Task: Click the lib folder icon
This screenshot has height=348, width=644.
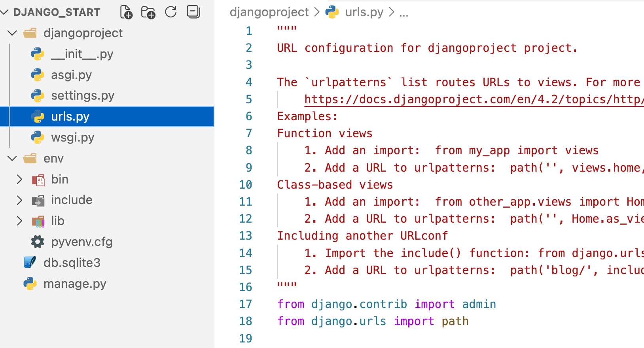Action: pyautogui.click(x=38, y=221)
